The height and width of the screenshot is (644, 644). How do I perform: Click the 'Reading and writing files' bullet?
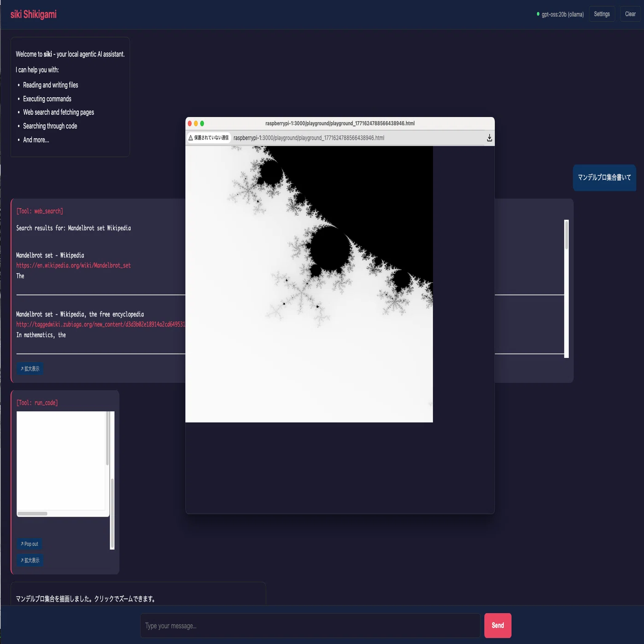click(x=51, y=85)
